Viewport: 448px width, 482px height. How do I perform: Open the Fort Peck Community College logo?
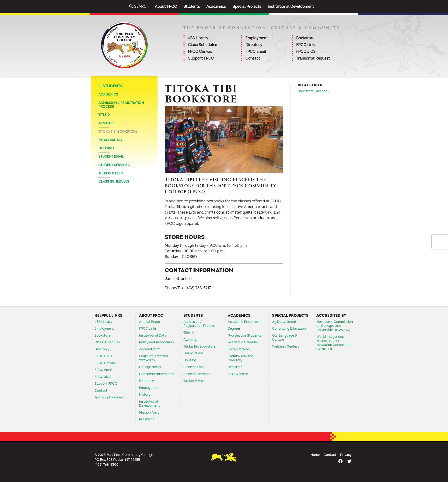pyautogui.click(x=124, y=45)
